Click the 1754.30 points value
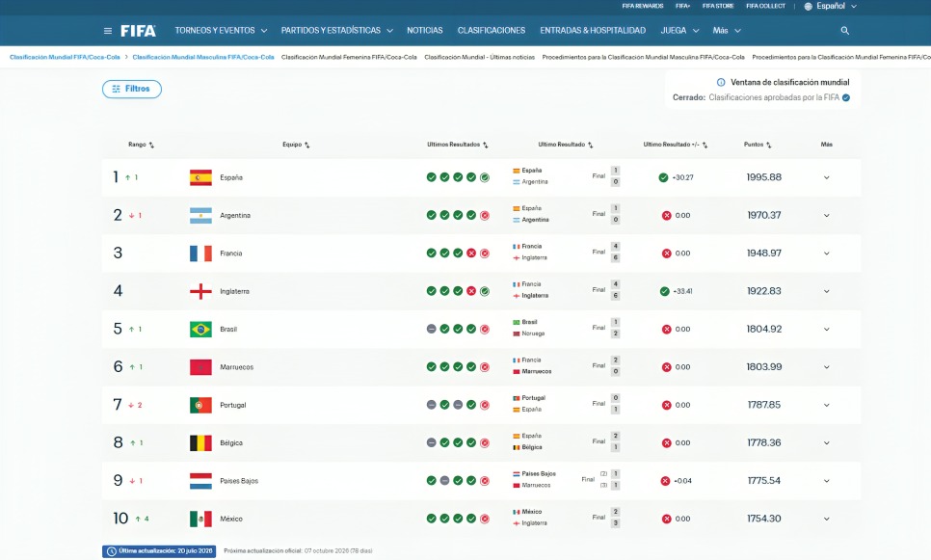 763,519
